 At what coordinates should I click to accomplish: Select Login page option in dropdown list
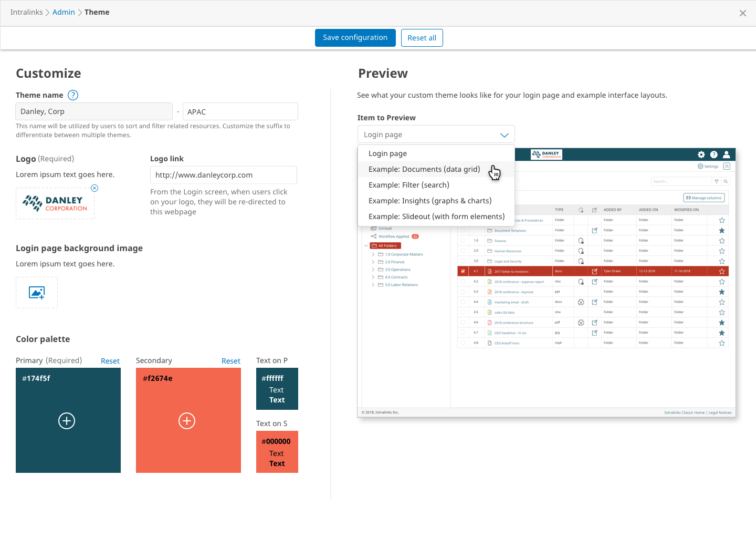click(x=436, y=153)
